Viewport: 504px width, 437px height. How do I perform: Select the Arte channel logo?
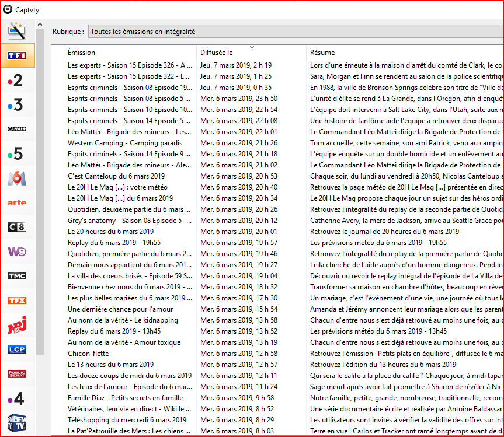click(x=17, y=202)
